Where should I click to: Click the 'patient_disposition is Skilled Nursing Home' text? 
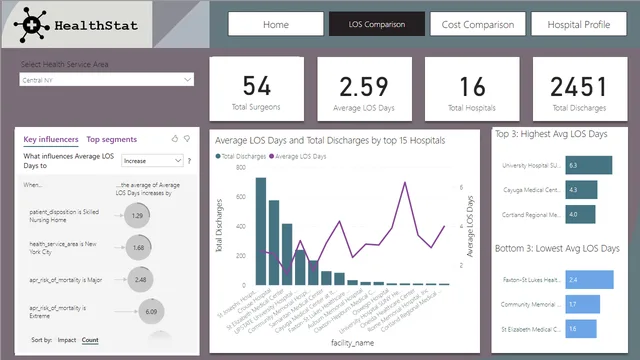coord(64,216)
